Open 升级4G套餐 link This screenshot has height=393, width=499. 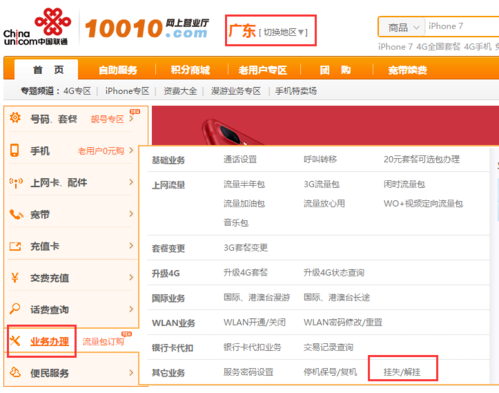[245, 273]
